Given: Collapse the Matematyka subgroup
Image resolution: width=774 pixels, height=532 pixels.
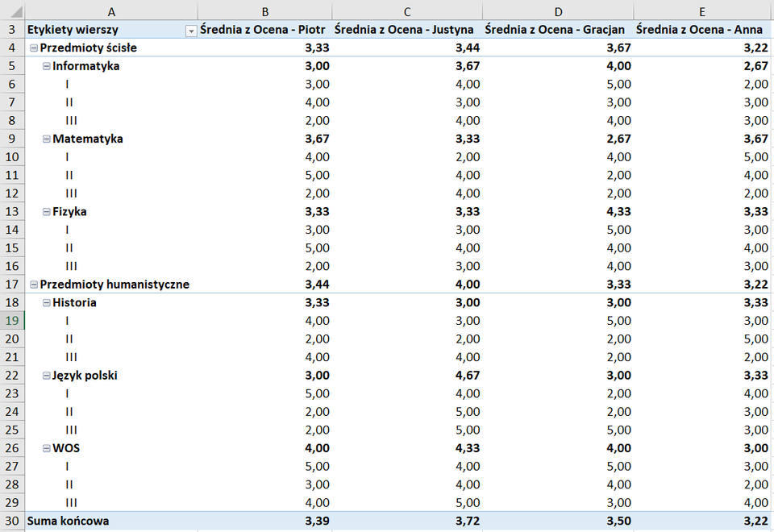Looking at the screenshot, I should point(47,139).
